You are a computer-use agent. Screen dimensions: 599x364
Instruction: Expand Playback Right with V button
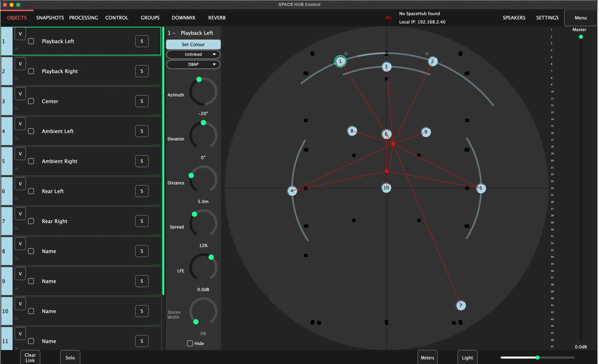(20, 64)
